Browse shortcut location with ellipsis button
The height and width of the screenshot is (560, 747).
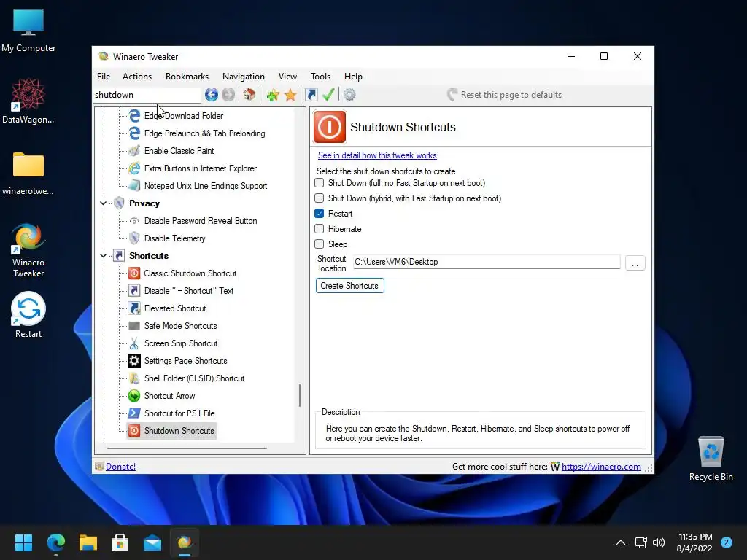[635, 262]
